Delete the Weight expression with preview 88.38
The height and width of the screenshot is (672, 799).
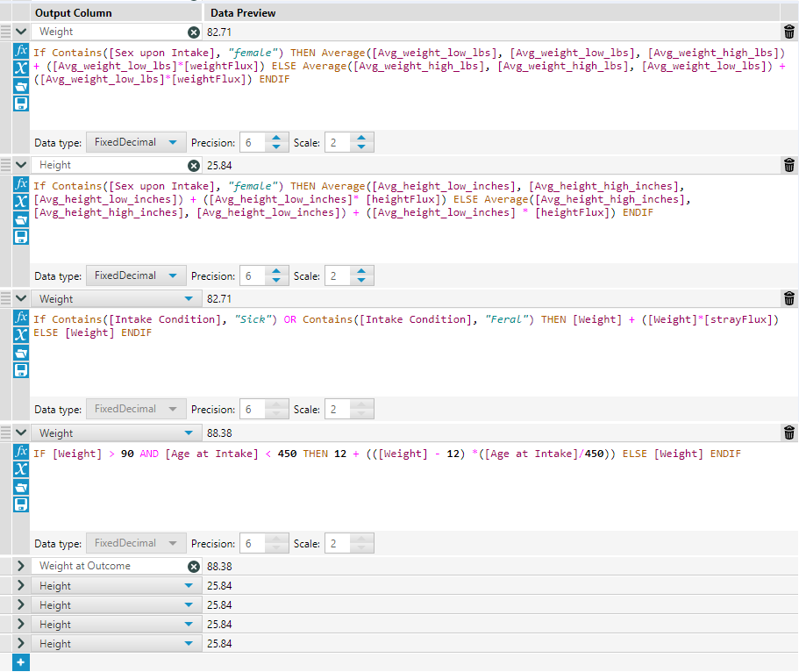(x=788, y=433)
